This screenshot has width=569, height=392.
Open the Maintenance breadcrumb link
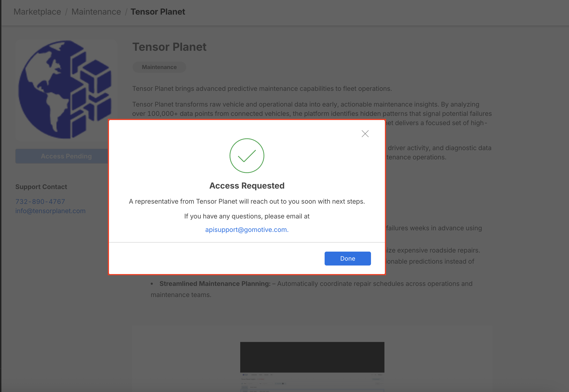coord(96,12)
